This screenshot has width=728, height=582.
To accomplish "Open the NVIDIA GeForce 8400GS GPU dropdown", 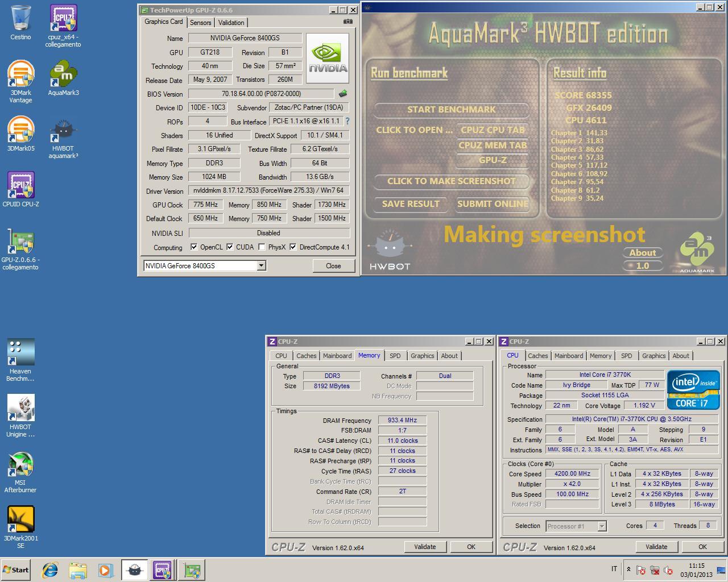I will coord(204,265).
